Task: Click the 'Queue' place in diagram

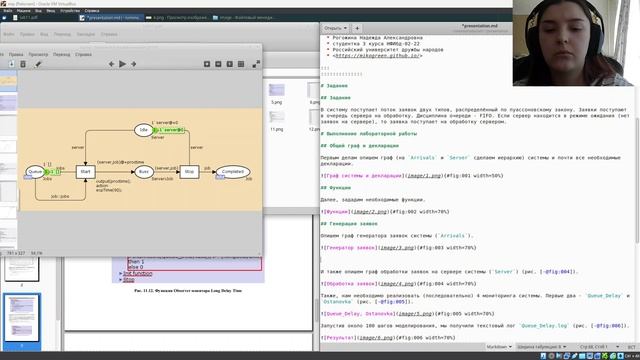Action: 35,172
